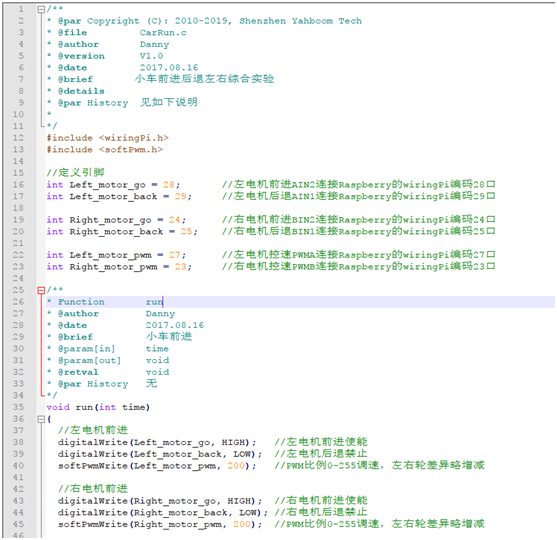Click the variable name 'Left_motor_go' on line 16
557x540 pixels.
click(108, 185)
